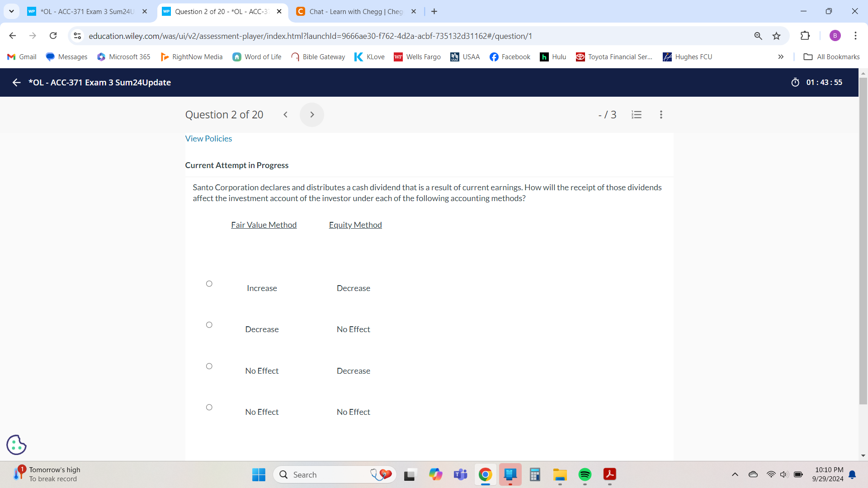868x488 pixels.
Task: Expand hidden bookmarks chevron
Action: pyautogui.click(x=781, y=57)
